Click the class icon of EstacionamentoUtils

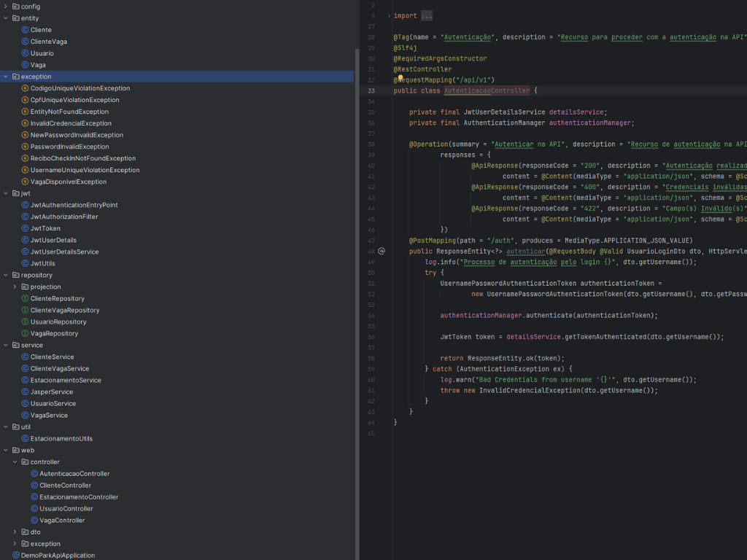26,438
